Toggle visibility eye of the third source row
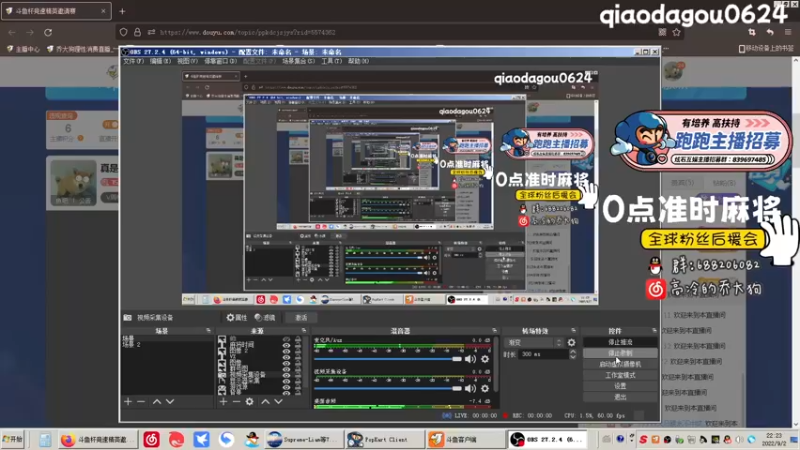Screen dimensions: 800x450 point(286,352)
